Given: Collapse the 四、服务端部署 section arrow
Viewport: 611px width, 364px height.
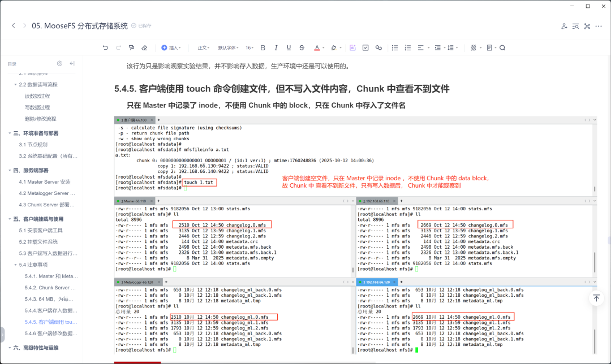Looking at the screenshot, I should point(10,170).
